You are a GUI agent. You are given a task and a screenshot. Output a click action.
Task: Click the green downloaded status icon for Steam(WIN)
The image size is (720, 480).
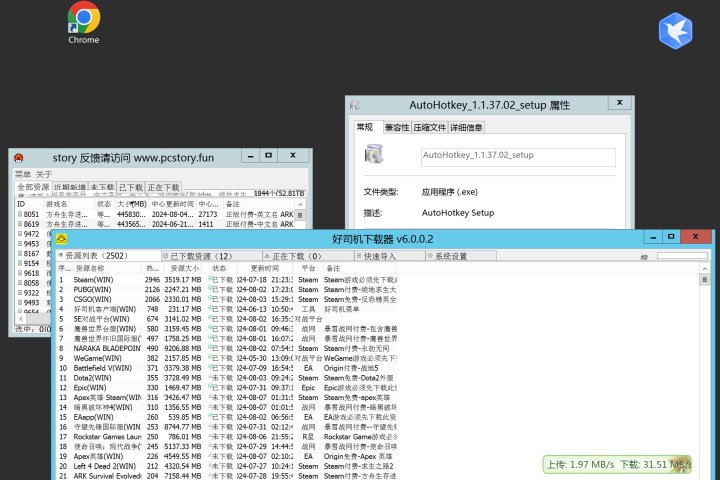tap(210, 279)
